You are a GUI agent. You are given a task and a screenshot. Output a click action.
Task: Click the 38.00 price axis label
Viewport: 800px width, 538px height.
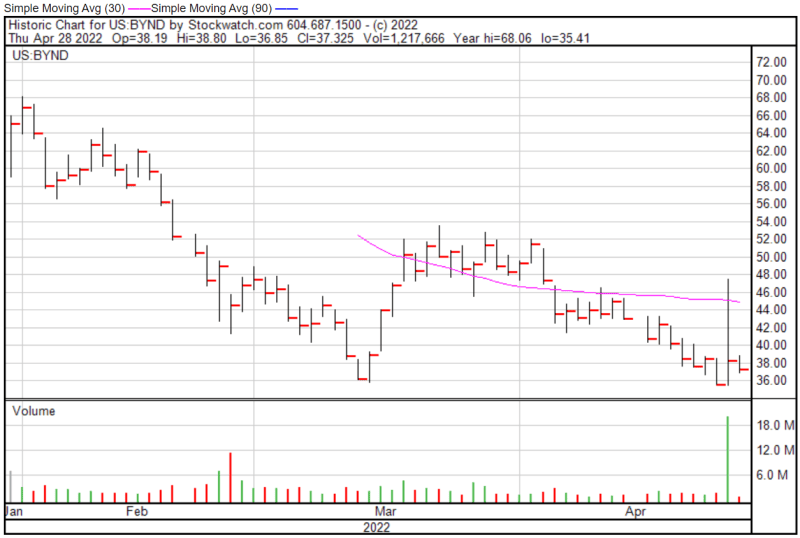pyautogui.click(x=771, y=363)
